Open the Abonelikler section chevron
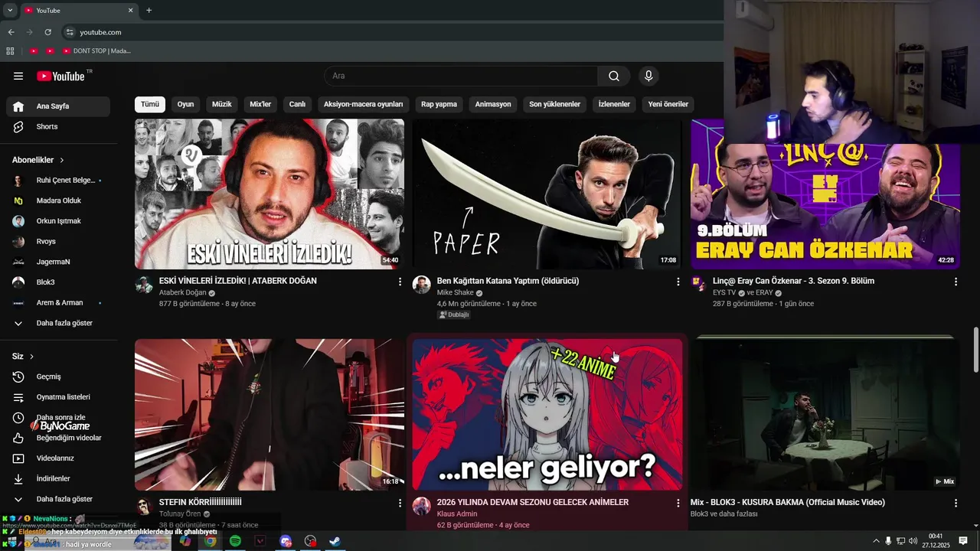This screenshot has height=551, width=980. pyautogui.click(x=62, y=160)
